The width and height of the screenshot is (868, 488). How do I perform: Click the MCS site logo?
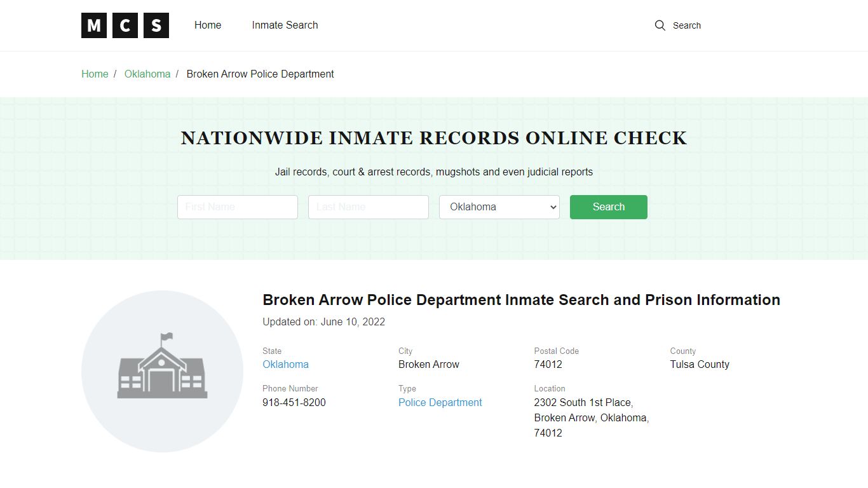click(125, 25)
